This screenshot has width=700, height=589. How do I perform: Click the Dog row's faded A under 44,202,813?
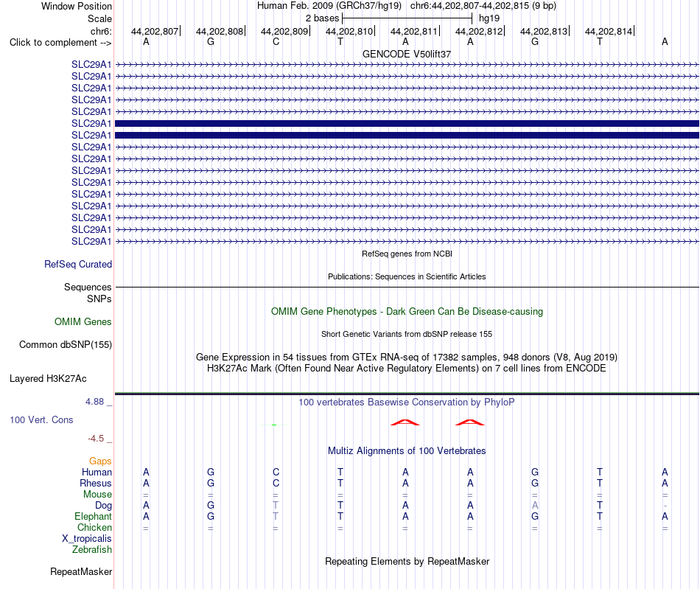[x=535, y=506]
